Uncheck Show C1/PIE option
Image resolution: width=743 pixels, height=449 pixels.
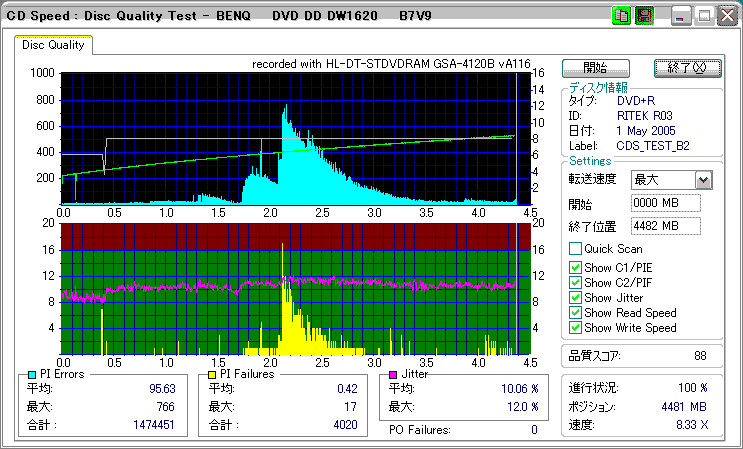pyautogui.click(x=575, y=267)
